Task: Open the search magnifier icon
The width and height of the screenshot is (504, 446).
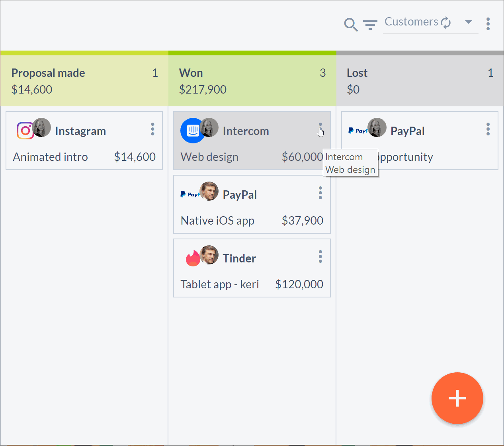Action: click(x=351, y=25)
